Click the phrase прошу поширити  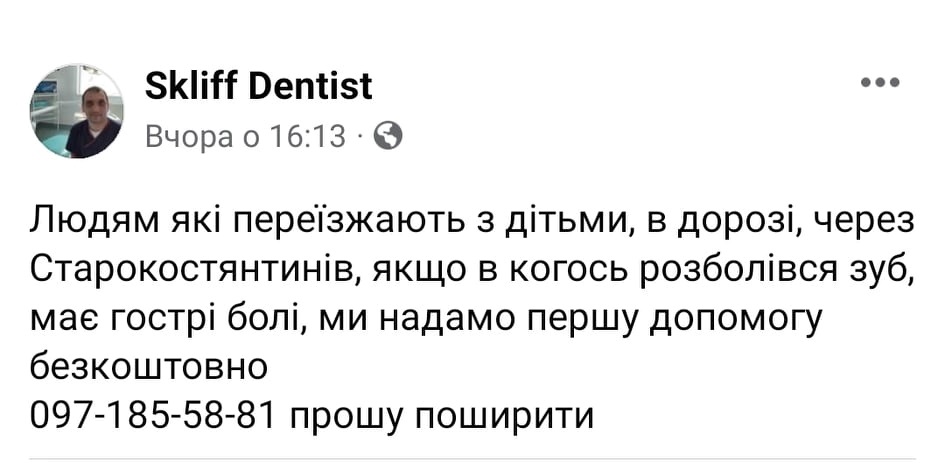[442, 417]
